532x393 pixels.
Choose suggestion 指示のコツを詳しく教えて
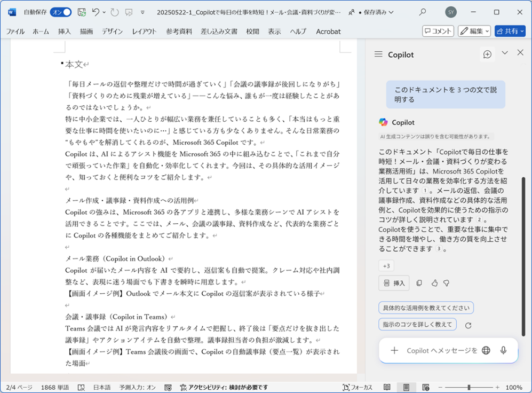point(417,325)
